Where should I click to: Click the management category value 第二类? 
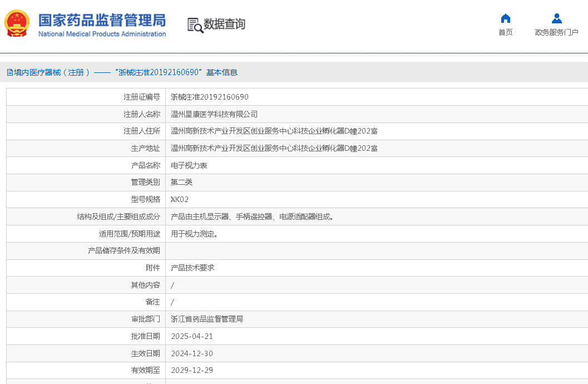point(181,182)
